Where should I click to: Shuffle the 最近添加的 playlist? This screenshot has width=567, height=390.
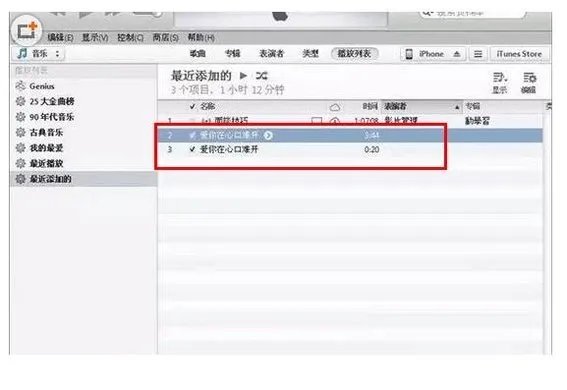pyautogui.click(x=262, y=76)
